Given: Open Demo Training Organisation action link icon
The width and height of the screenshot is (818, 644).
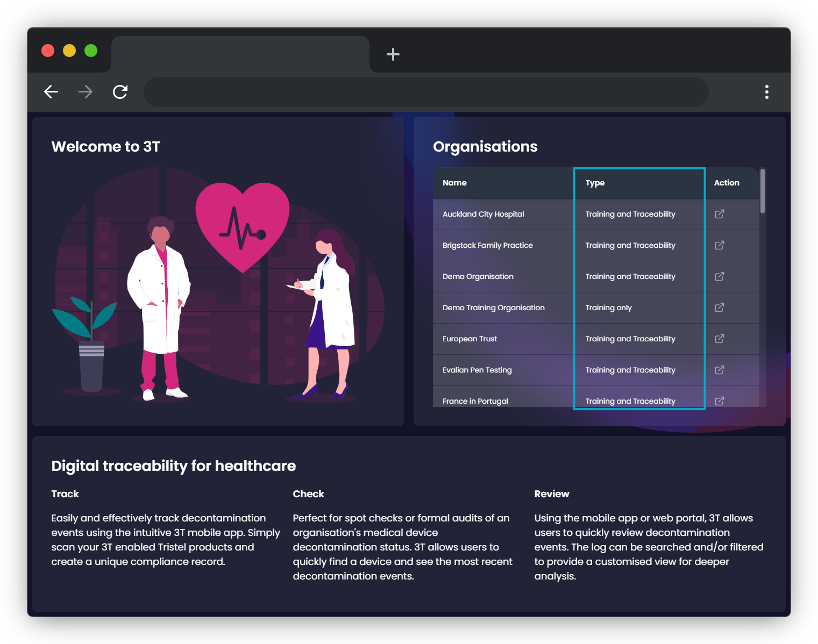Looking at the screenshot, I should pyautogui.click(x=719, y=307).
